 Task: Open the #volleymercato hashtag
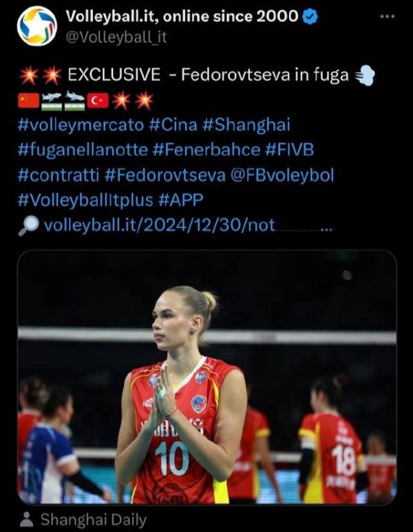click(x=81, y=125)
